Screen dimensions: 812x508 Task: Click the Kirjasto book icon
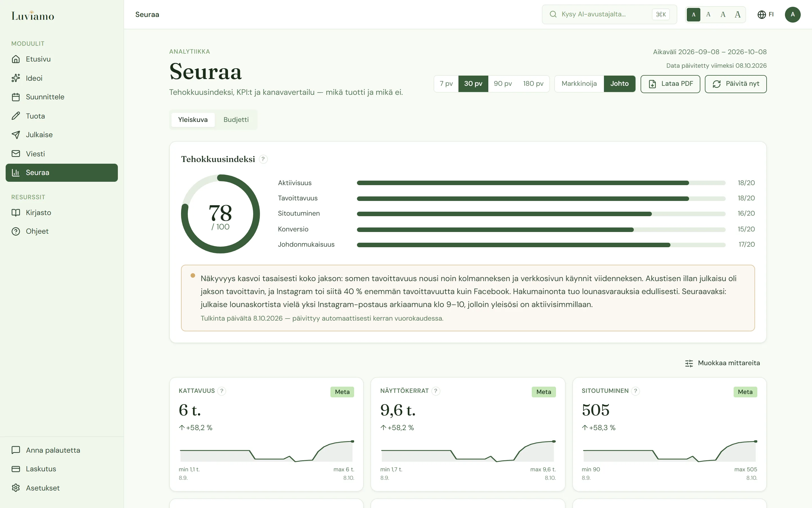[x=16, y=213]
